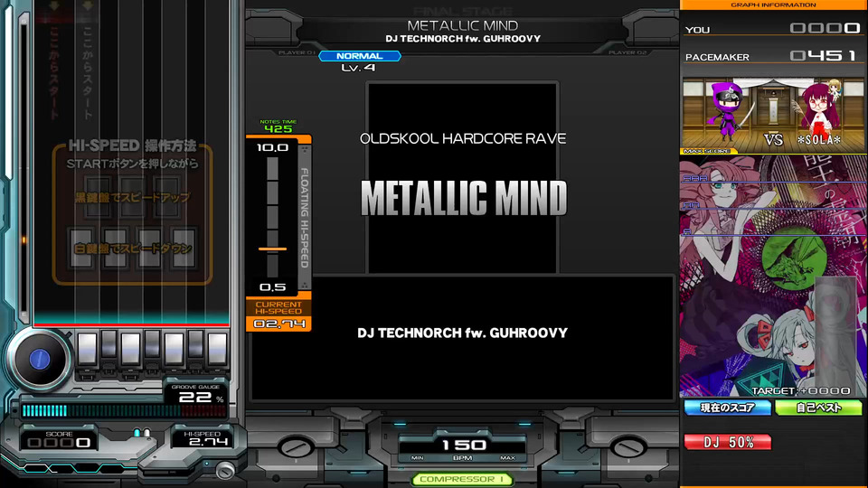This screenshot has height=488, width=868.
Task: Click the GRAPH INFORMATION header
Action: (773, 5)
